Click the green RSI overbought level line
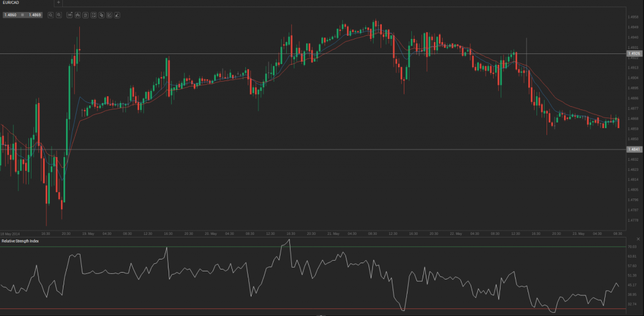The width and height of the screenshot is (644, 316). pyautogui.click(x=314, y=247)
